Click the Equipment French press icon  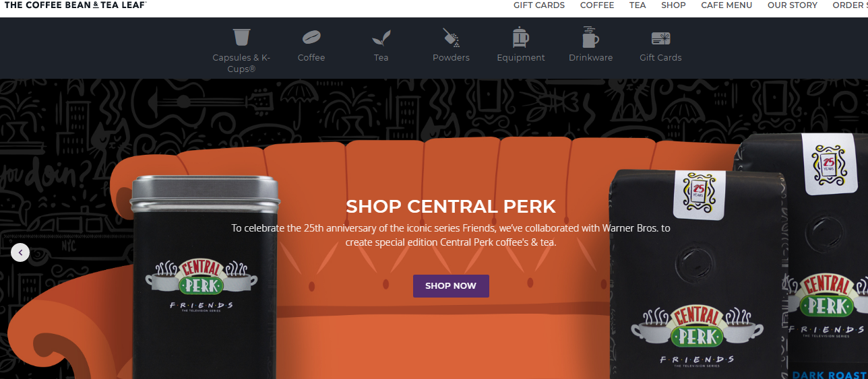pyautogui.click(x=520, y=37)
